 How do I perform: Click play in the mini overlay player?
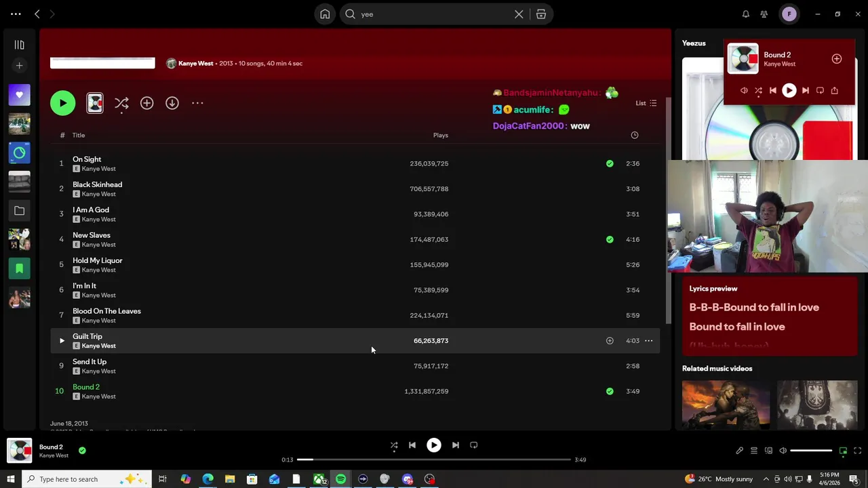789,91
